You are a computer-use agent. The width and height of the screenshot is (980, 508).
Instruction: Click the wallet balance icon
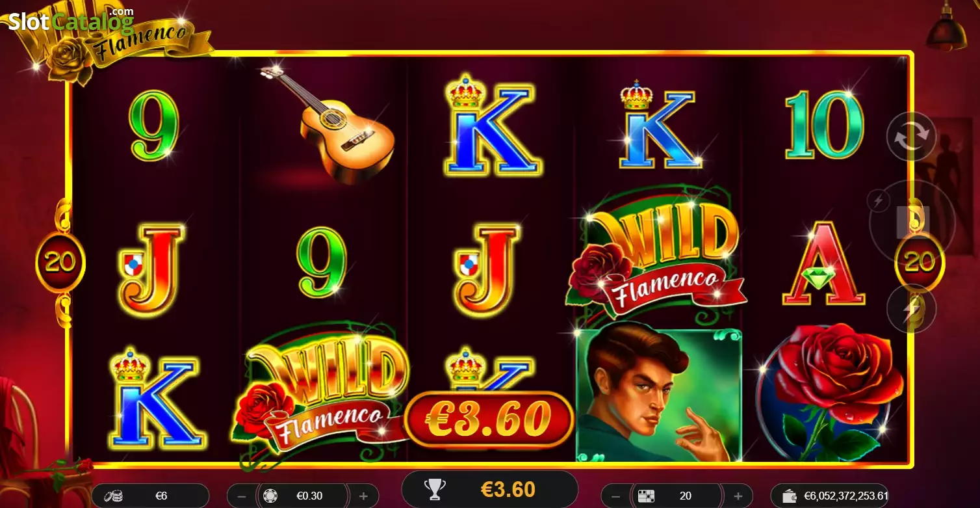pos(790,496)
